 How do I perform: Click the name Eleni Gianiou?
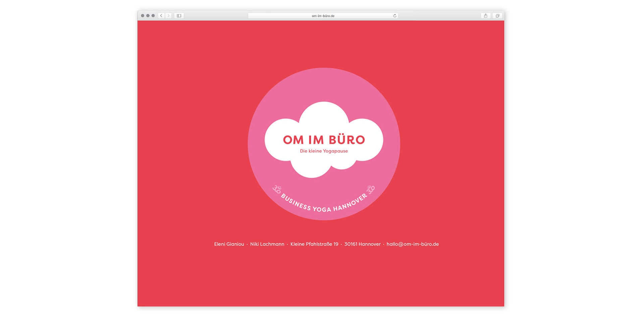coord(229,244)
